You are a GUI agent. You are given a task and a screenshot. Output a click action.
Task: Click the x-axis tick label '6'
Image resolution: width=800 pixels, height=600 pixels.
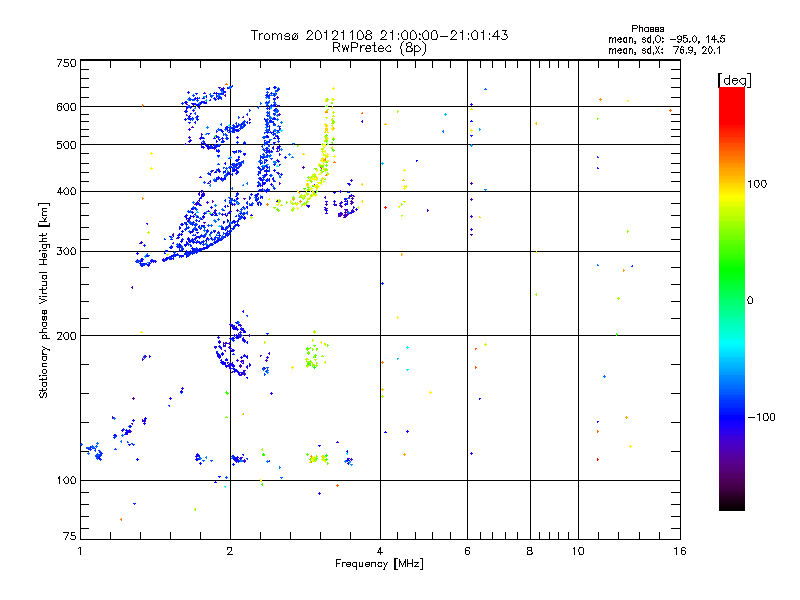pos(467,551)
